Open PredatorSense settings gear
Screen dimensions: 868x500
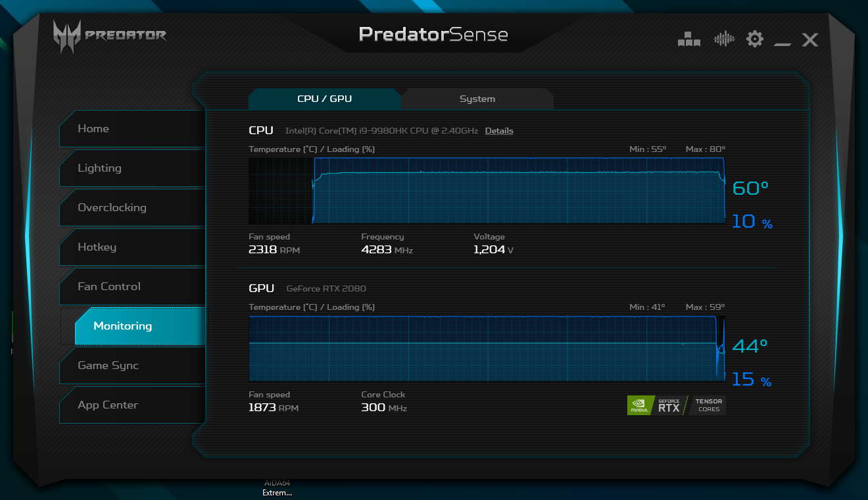tap(755, 39)
